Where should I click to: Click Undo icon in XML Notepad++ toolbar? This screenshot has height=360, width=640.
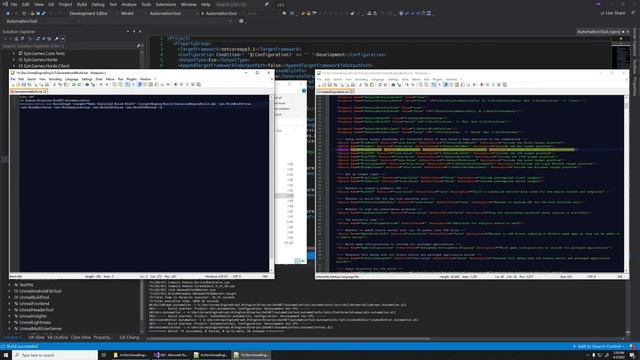tap(380, 85)
